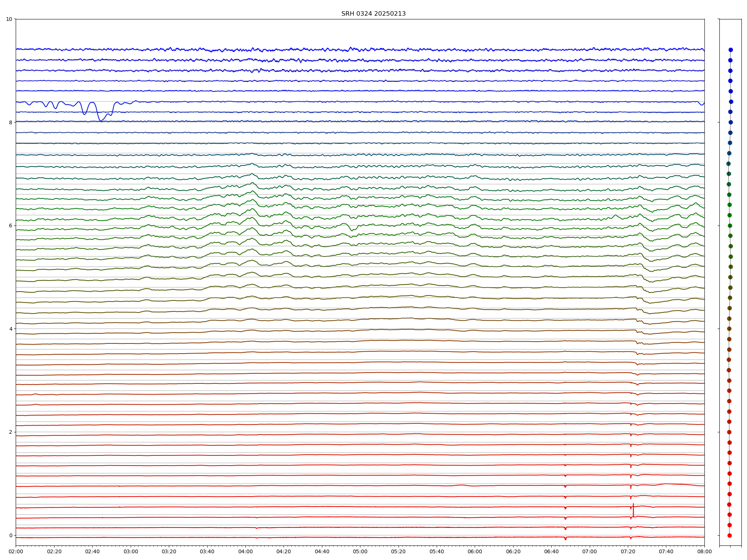Viewport: 747px width, 560px height.
Task: Click the 03:40 time axis label
Action: point(207,551)
